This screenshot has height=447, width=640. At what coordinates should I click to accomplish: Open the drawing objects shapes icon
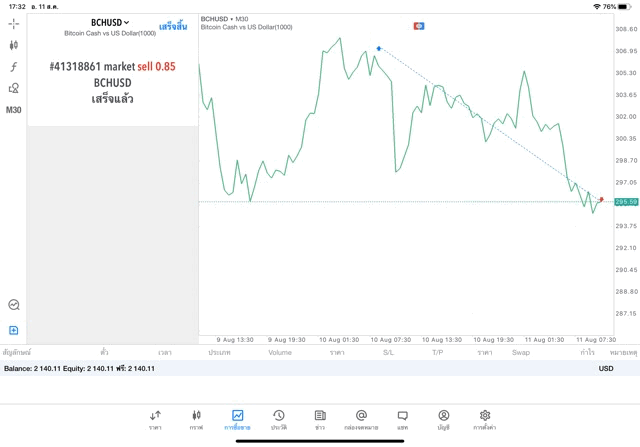pos(14,88)
